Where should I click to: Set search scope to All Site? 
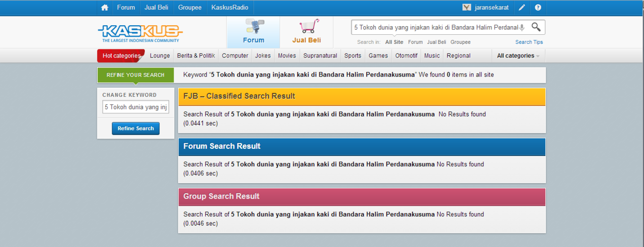click(x=394, y=42)
